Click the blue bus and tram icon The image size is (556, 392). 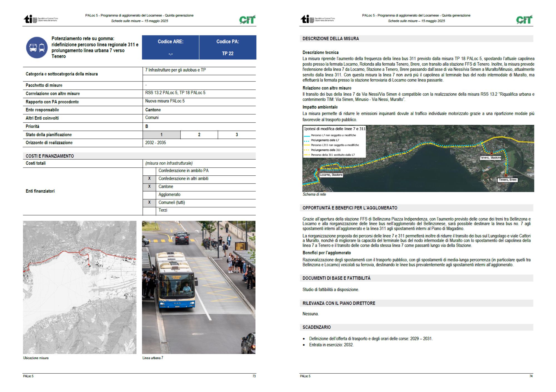pyautogui.click(x=37, y=48)
